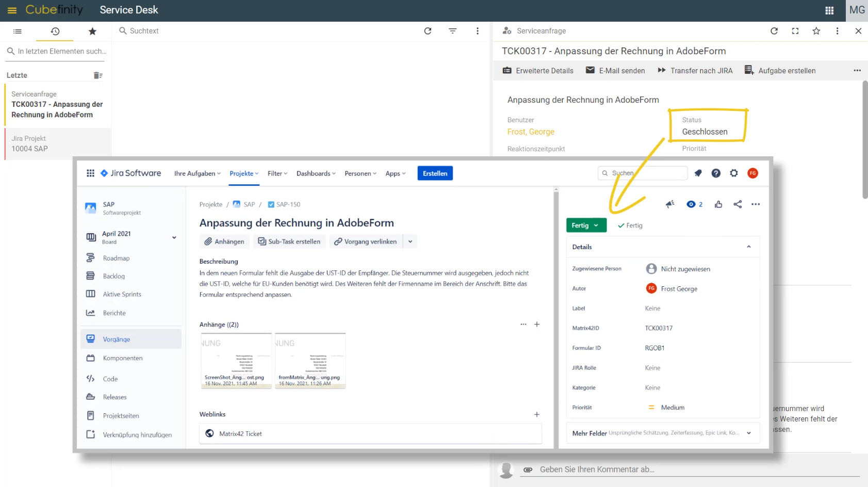Collapse the April 2021 Board with its chevron

(x=173, y=237)
